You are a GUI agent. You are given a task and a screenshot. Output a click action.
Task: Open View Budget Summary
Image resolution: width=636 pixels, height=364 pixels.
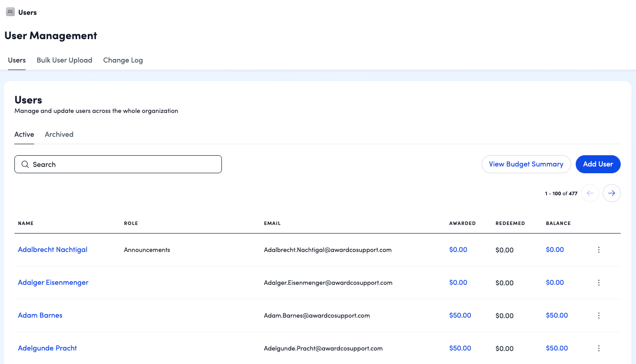point(526,164)
